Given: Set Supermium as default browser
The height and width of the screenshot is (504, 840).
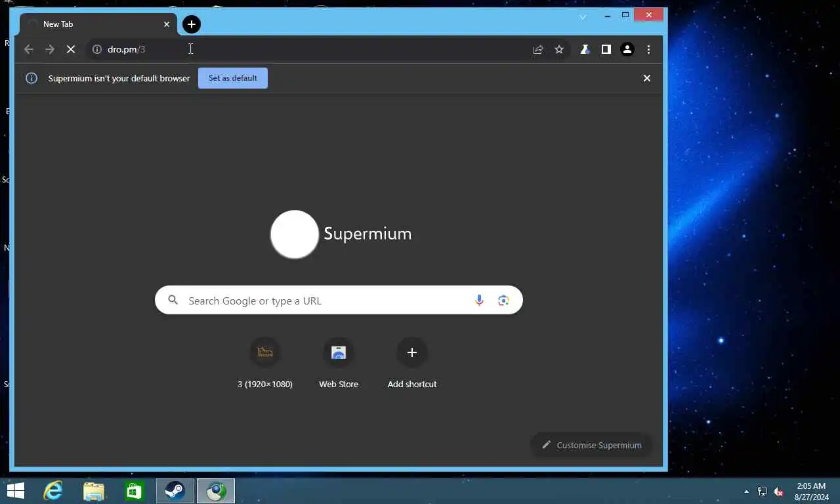Looking at the screenshot, I should pos(233,78).
